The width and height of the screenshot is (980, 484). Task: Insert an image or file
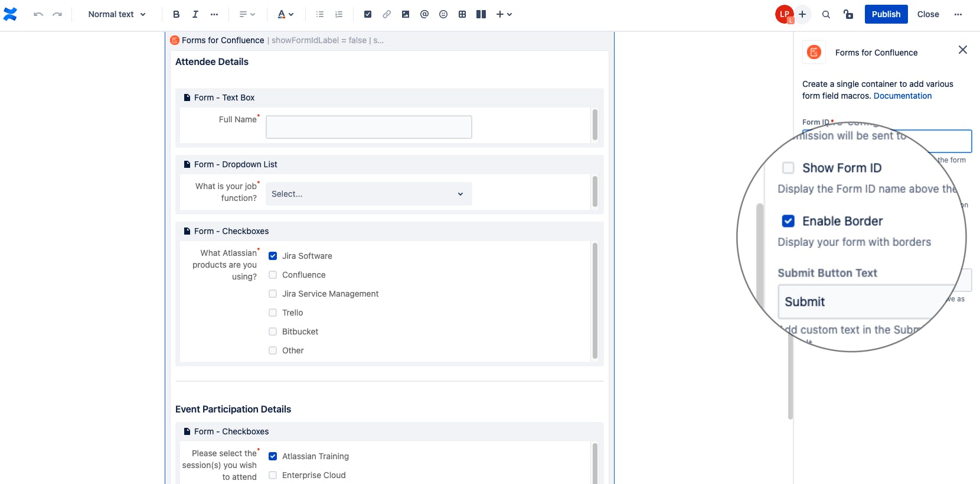click(x=406, y=14)
